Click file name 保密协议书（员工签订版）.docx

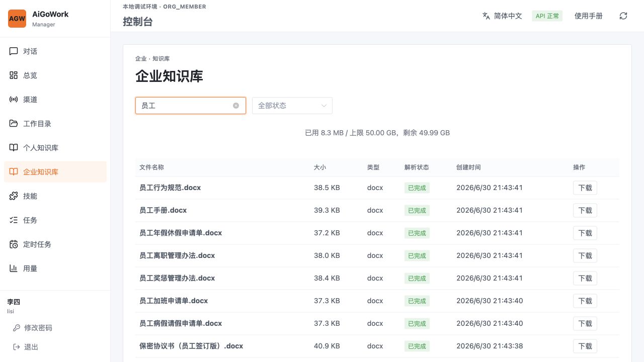click(191, 346)
